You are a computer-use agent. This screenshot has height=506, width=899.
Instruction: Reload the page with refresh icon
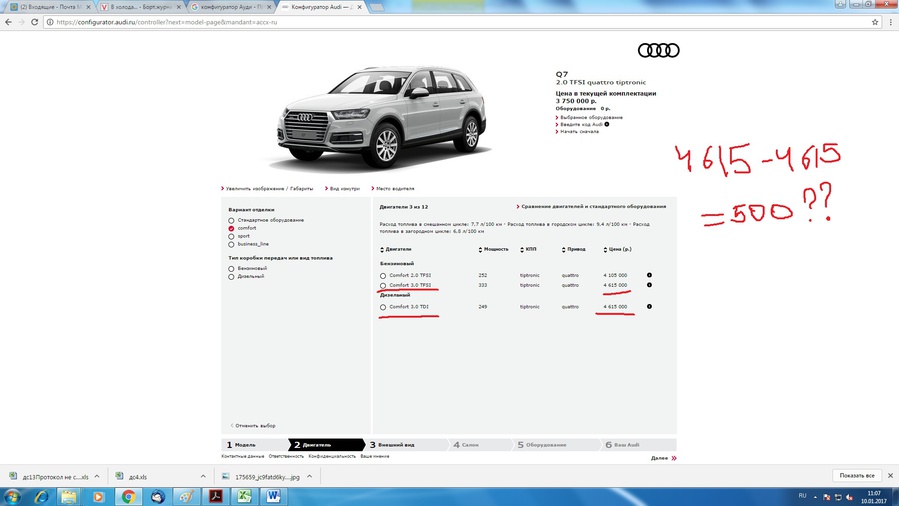pos(34,22)
